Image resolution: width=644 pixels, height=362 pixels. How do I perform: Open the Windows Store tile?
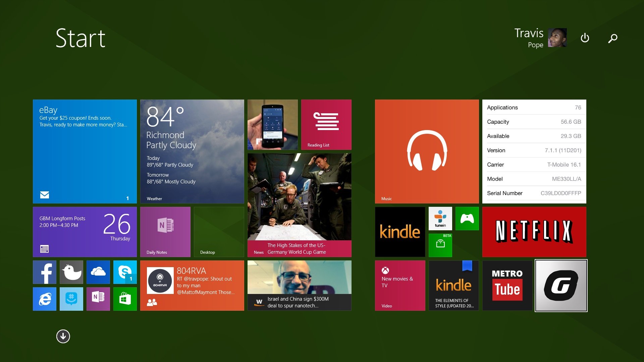click(125, 299)
